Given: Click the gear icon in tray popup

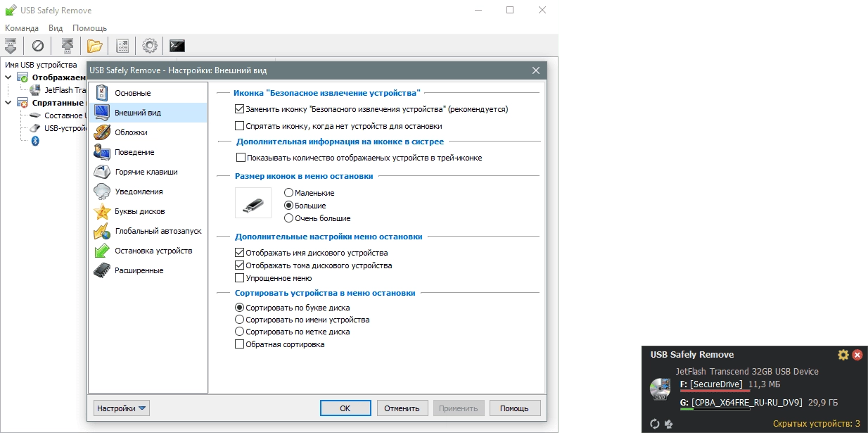Looking at the screenshot, I should [843, 355].
